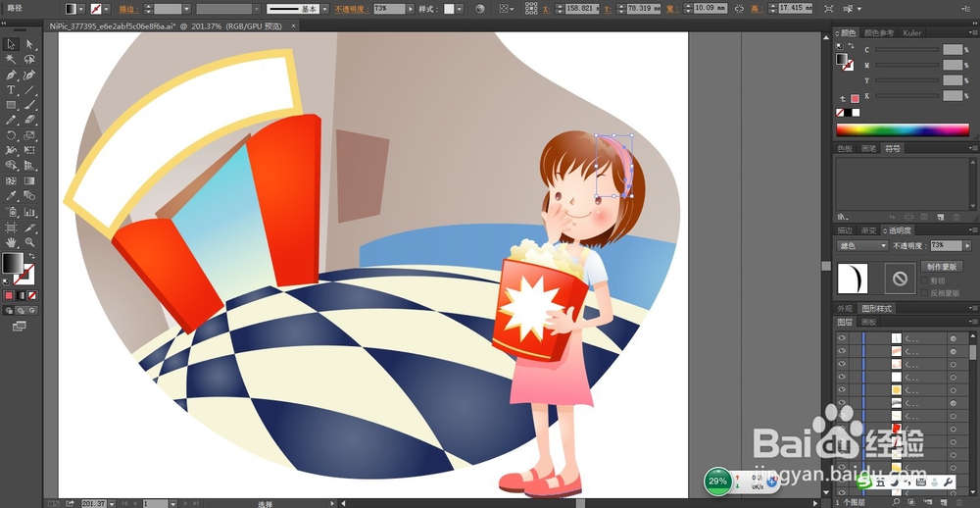This screenshot has width=980, height=508.
Task: Open the Color panel flyout menu
Action: click(973, 33)
